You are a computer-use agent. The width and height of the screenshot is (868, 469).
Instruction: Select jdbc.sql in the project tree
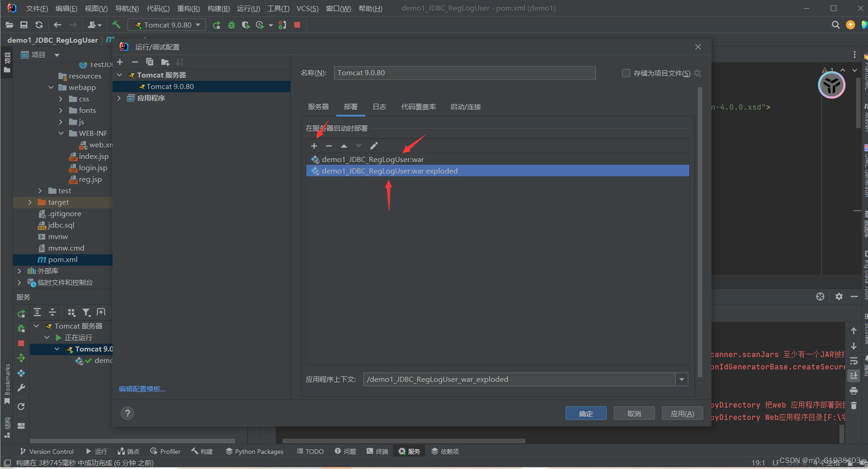click(x=56, y=225)
